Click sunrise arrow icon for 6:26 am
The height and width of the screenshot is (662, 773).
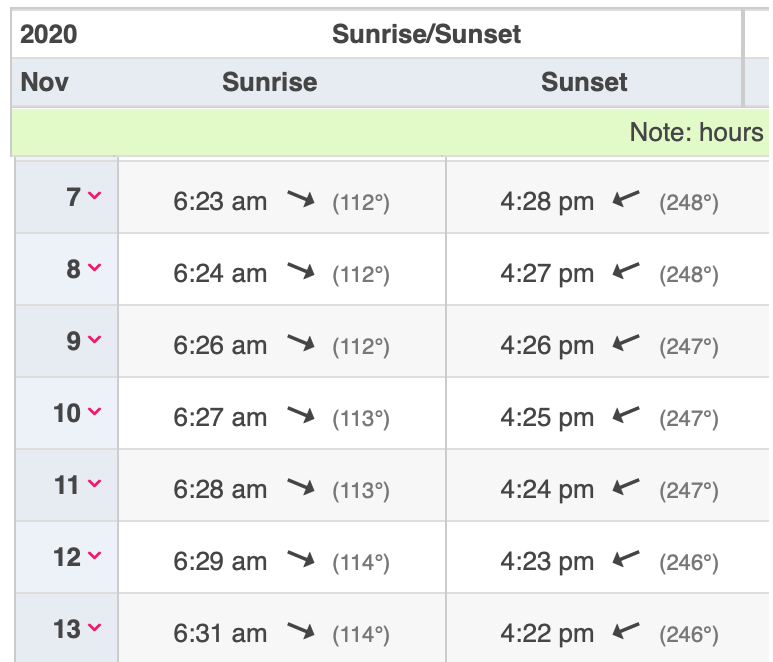(300, 344)
